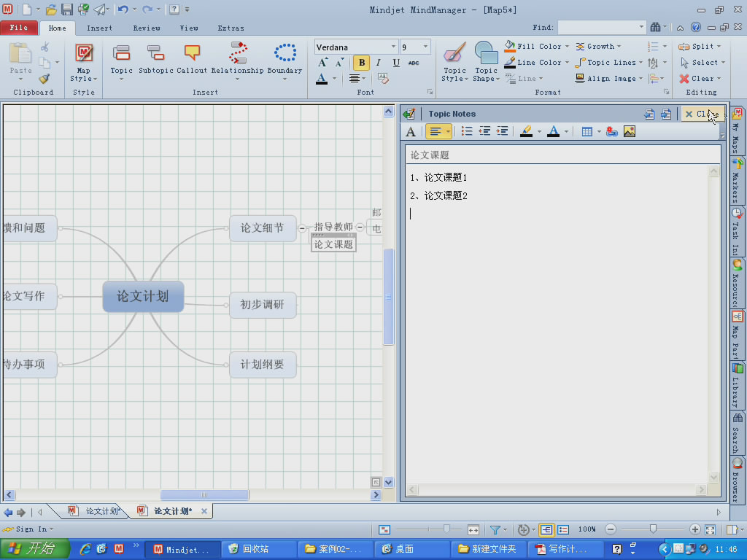Toggle Strikethrough formatting
Screen dimensions: 747x560
coord(414,63)
